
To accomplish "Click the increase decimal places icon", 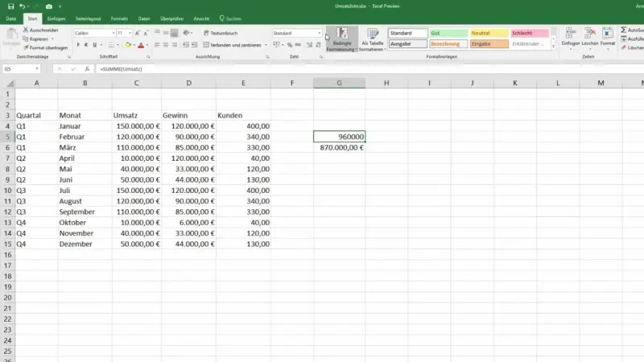I will click(x=309, y=45).
